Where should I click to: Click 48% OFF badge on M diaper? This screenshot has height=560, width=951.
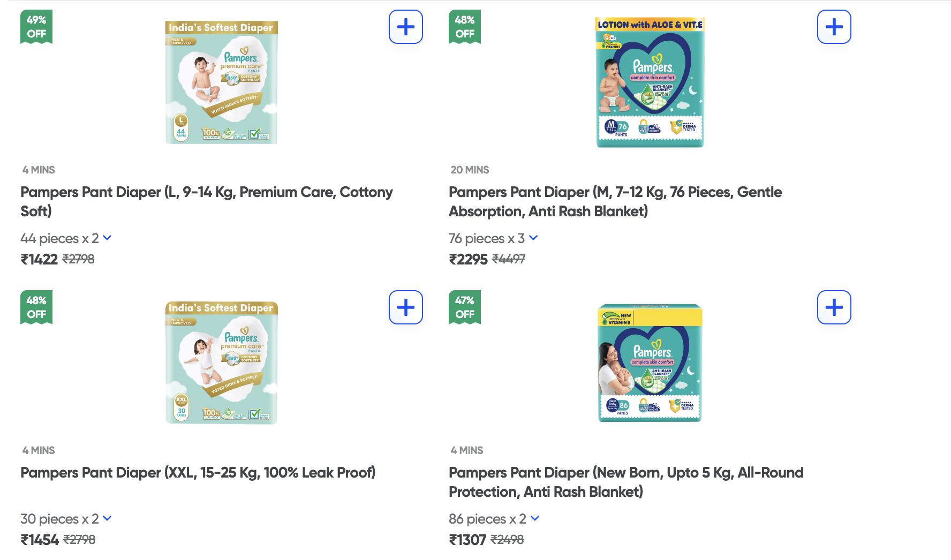[x=465, y=27]
